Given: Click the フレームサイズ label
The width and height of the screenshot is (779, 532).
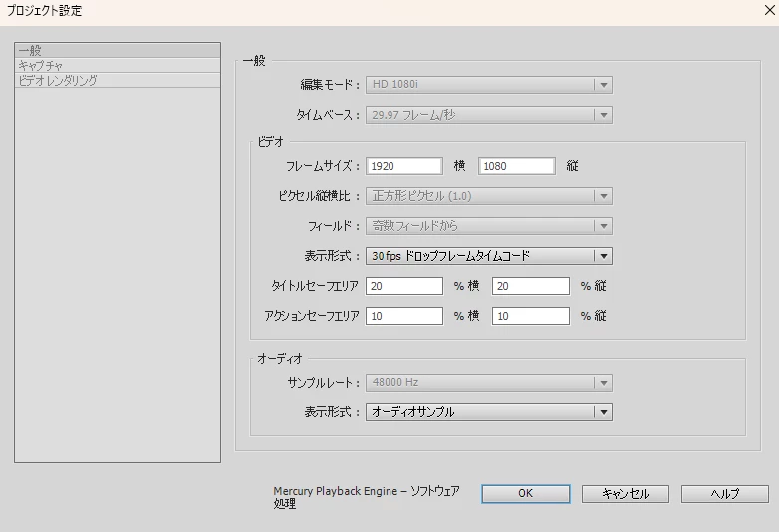Looking at the screenshot, I should 322,166.
